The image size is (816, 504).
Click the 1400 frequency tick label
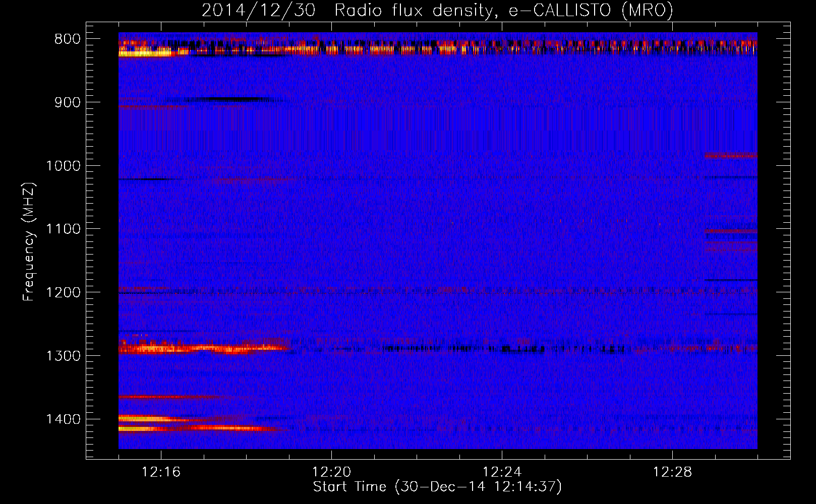[63, 419]
